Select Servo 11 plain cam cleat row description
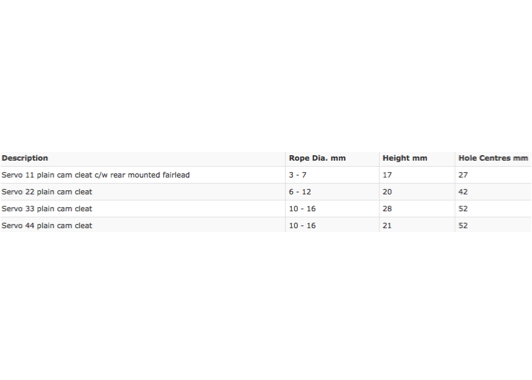Viewport: 532px width, 380px height. pyautogui.click(x=96, y=175)
